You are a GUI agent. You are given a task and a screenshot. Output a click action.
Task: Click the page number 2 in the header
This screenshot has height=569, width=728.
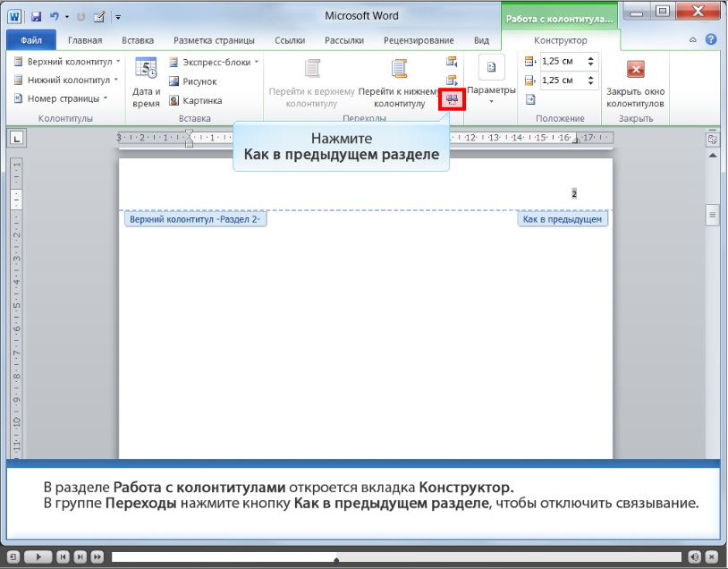(x=574, y=193)
